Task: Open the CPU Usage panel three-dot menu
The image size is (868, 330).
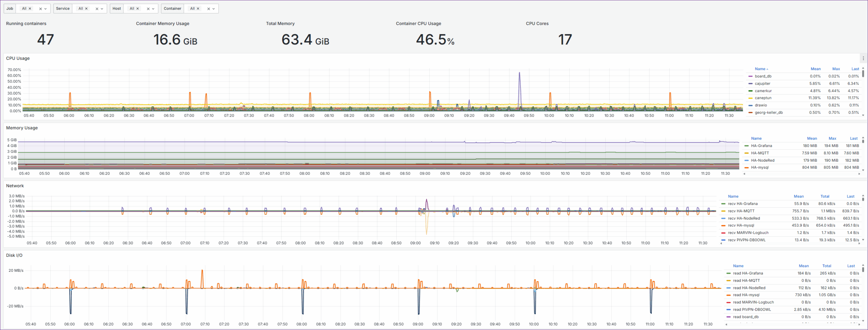Action: click(x=863, y=58)
